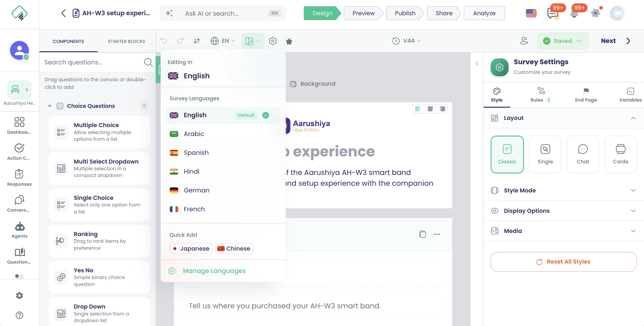This screenshot has height=326, width=644.
Task: Click the undo arrow icon
Action: point(164,41)
